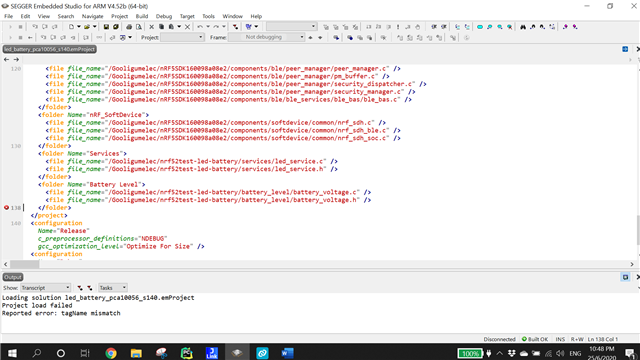Click the Copy toolbar icon
This screenshot has height=360, width=640.
pos(161,27)
